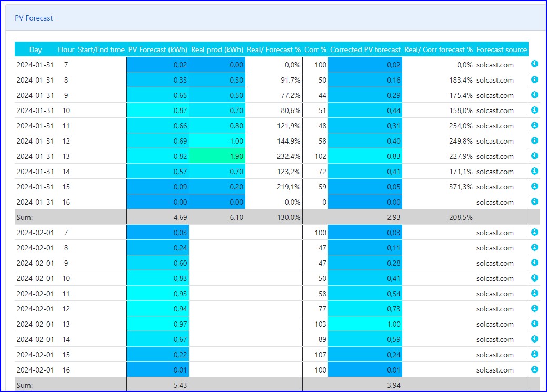Click info icon for 2024-01-31 hour 9

(534, 95)
